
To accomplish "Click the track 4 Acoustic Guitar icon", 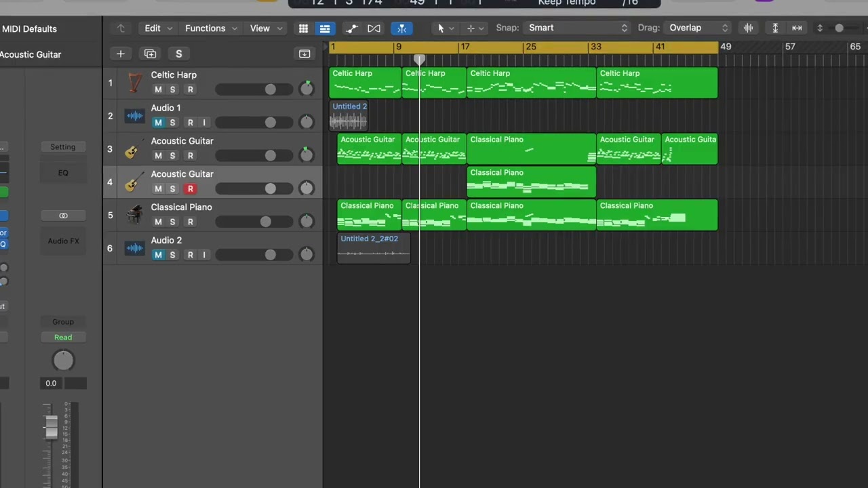I will (133, 182).
